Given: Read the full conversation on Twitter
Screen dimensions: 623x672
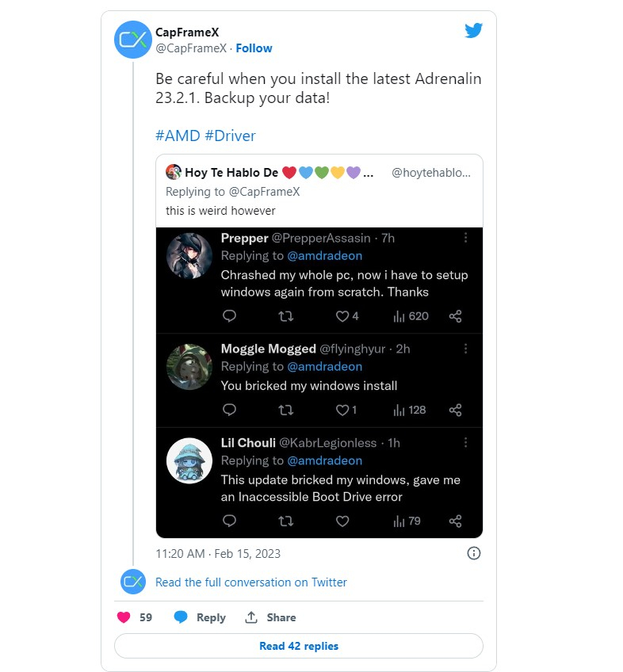Looking at the screenshot, I should pos(250,582).
